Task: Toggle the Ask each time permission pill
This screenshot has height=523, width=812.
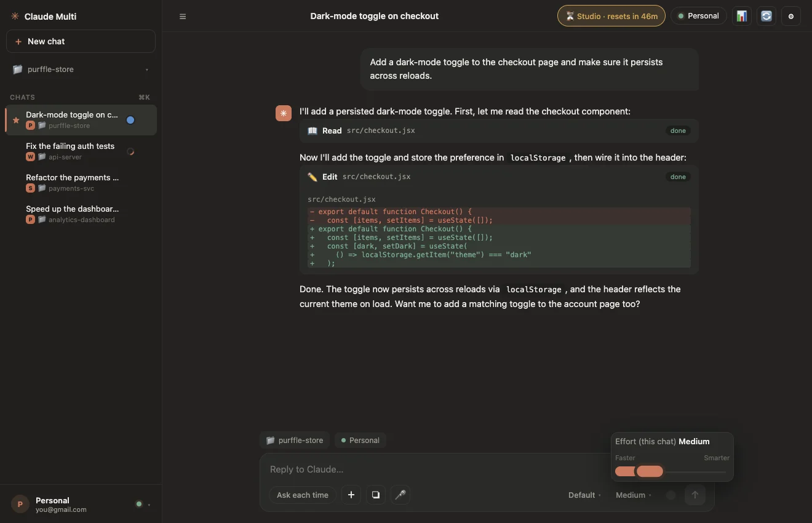Action: tap(303, 495)
